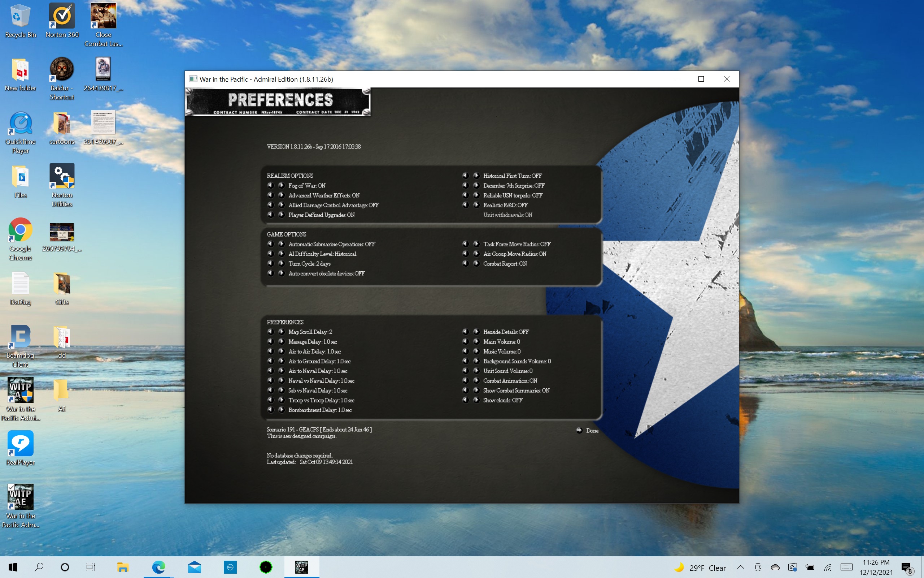The width and height of the screenshot is (924, 578).
Task: Toggle Advanced Weather Effects with right arrow
Action: point(282,195)
